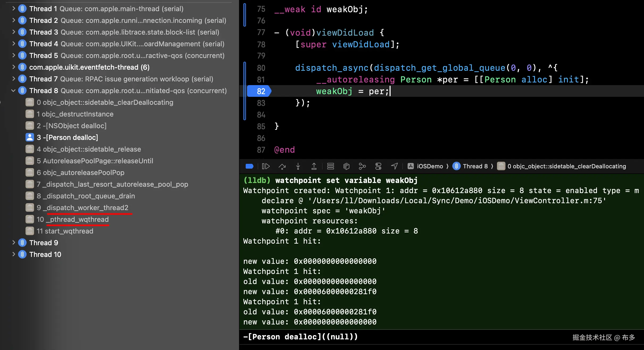Click the line 80 gutter number
The height and width of the screenshot is (350, 644).
click(261, 68)
